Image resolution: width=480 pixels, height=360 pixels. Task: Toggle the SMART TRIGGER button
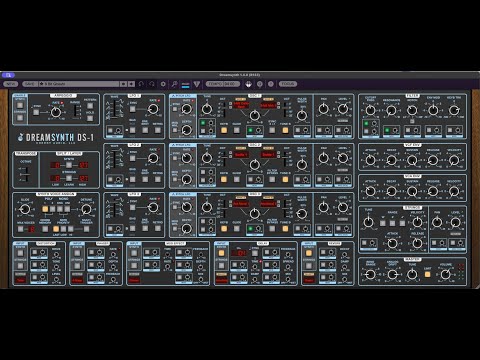[x=86, y=229]
